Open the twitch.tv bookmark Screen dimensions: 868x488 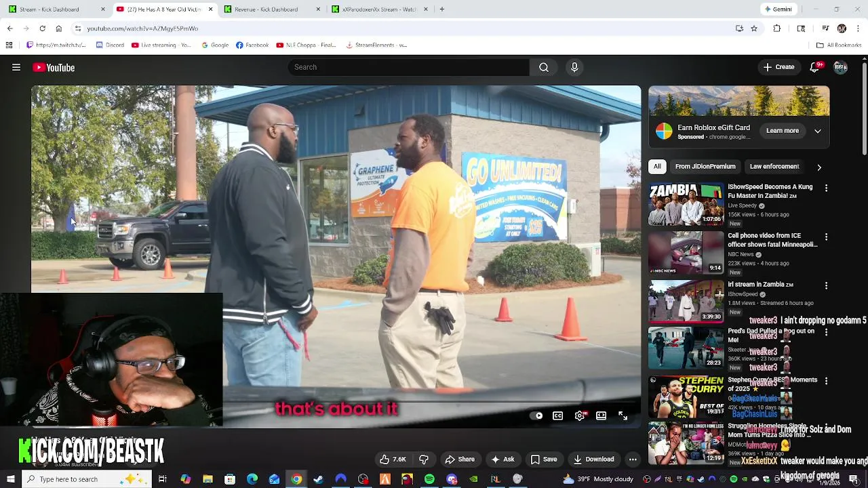point(56,45)
